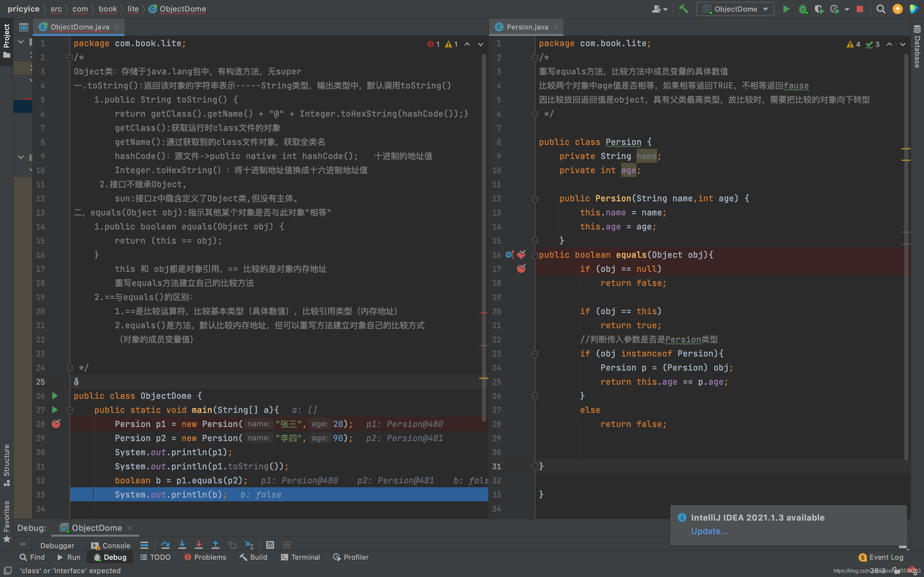
Task: Run ObjectDome with Coverage shield icon
Action: pyautogui.click(x=820, y=8)
